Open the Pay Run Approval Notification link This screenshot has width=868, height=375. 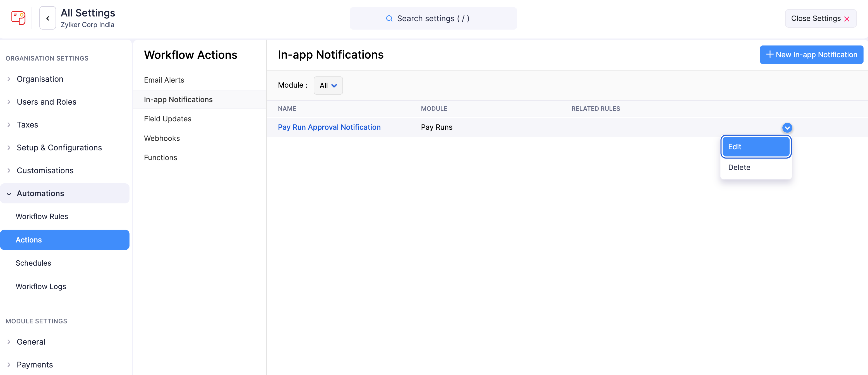point(329,127)
